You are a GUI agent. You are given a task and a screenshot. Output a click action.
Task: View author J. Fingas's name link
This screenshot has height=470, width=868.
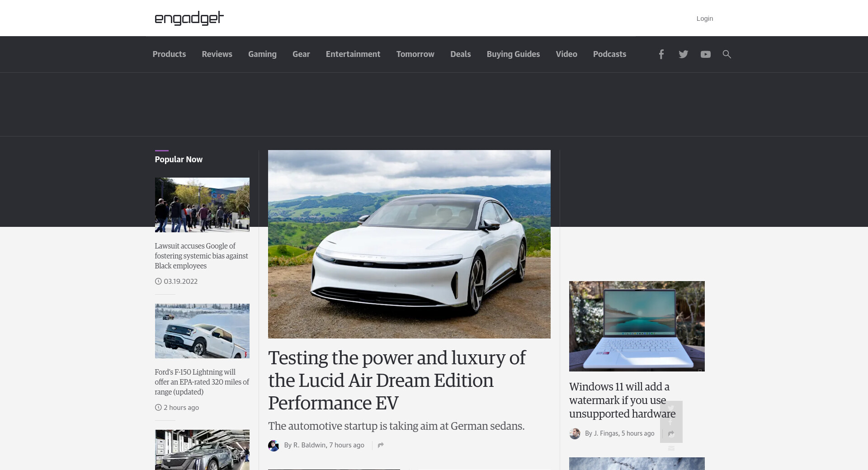click(606, 433)
